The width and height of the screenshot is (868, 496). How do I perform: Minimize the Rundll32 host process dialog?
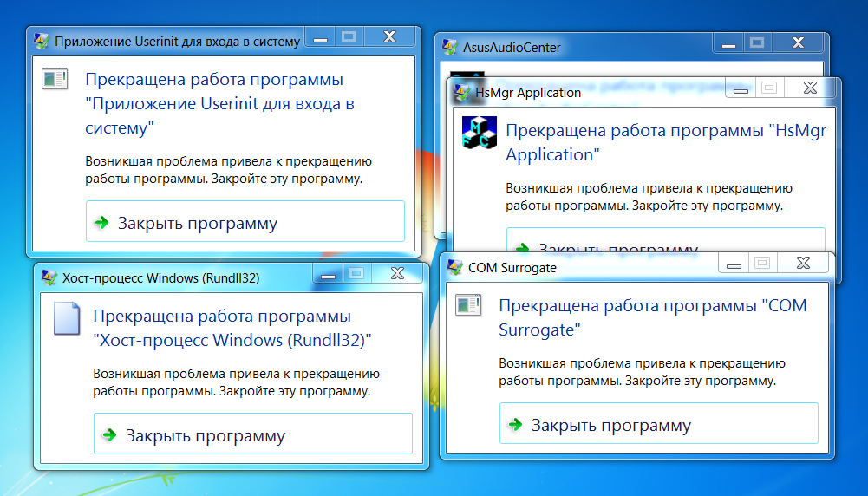328,274
